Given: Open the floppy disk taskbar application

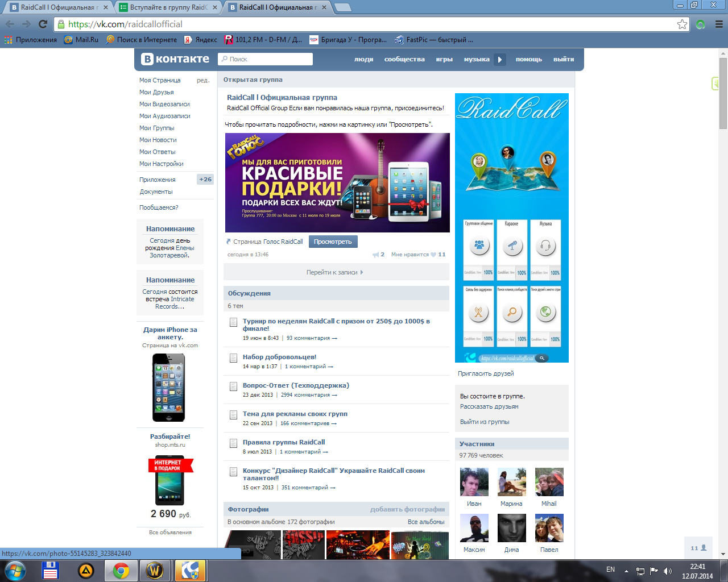Looking at the screenshot, I should [50, 571].
